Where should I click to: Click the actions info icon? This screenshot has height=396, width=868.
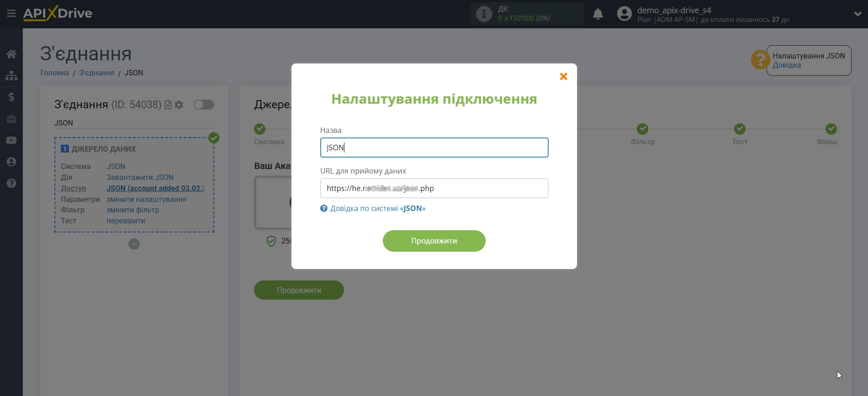click(x=484, y=14)
